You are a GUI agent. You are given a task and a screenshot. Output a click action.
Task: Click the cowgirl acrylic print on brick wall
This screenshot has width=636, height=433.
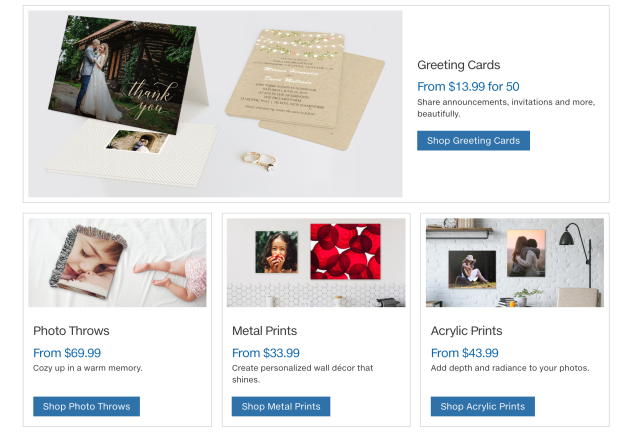pyautogui.click(x=472, y=269)
